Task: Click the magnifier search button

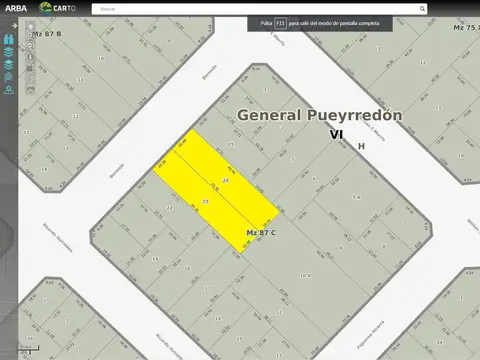Action: click(422, 9)
